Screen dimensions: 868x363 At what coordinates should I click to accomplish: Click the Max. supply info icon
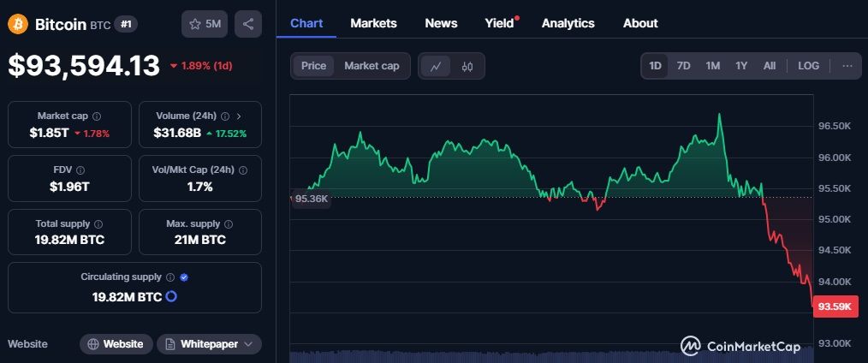point(229,224)
